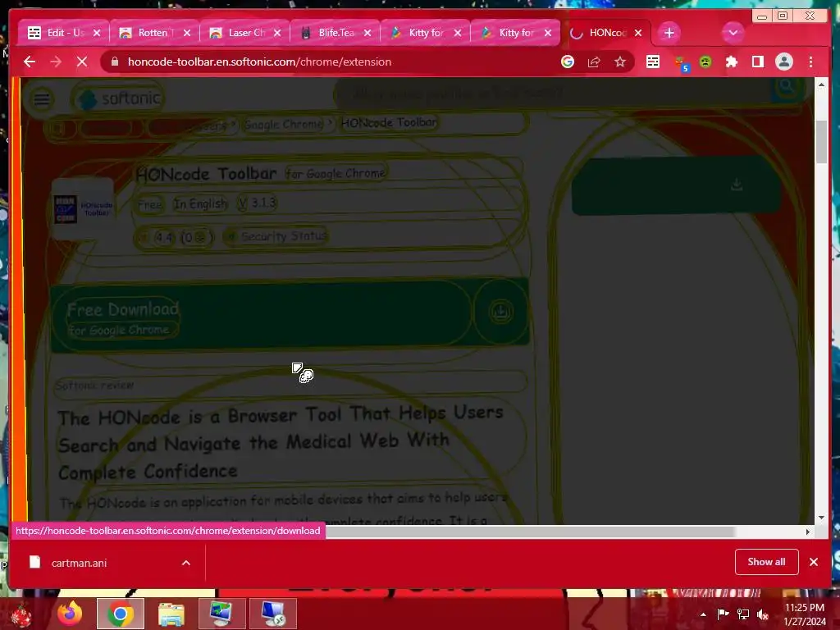The height and width of the screenshot is (630, 840).
Task: Click the padlock site info icon
Action: [115, 62]
